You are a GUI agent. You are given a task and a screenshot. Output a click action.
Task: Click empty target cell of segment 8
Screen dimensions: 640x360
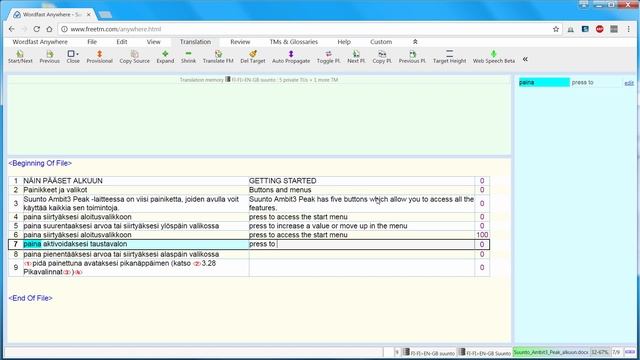[362, 254]
